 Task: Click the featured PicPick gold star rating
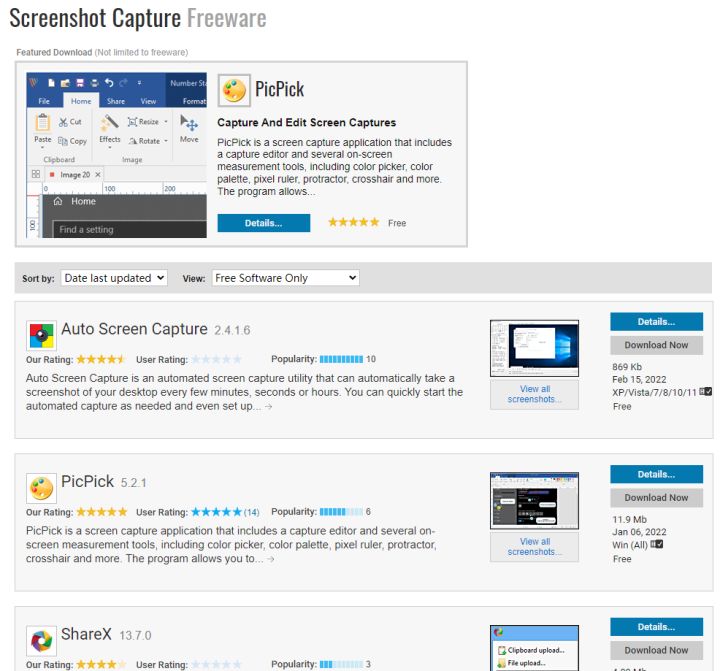coord(354,222)
